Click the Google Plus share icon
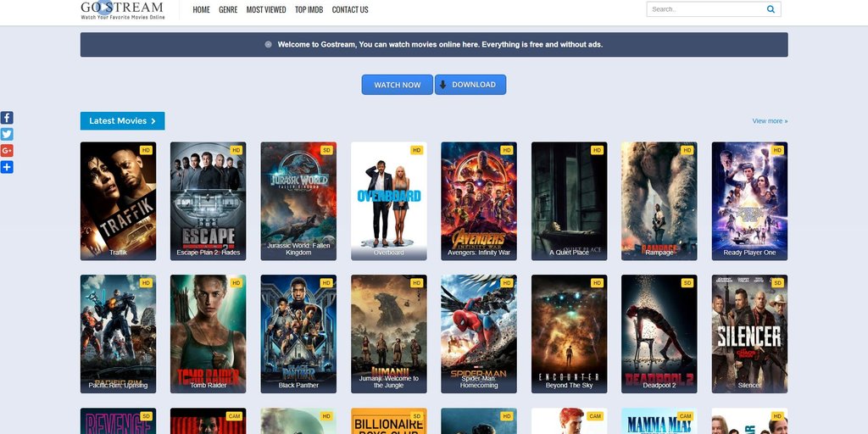The image size is (868, 434). click(7, 150)
